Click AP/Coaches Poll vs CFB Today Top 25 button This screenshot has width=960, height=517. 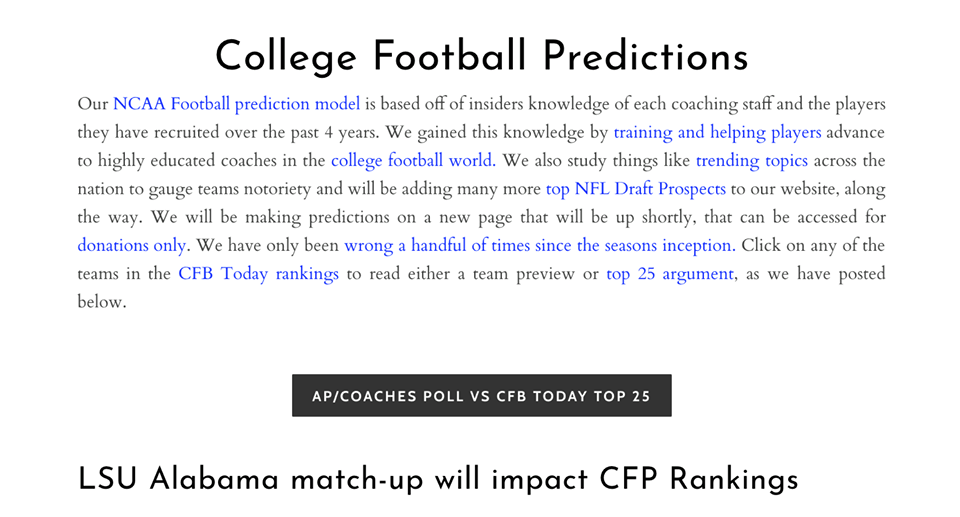click(x=481, y=396)
